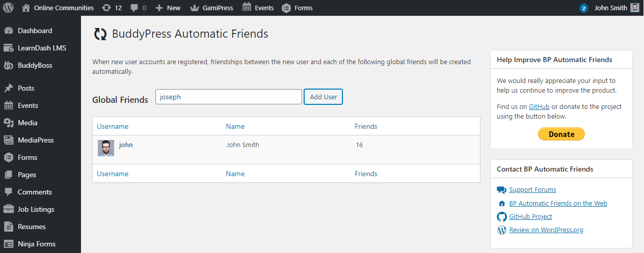Open GamiPress from the admin bar
This screenshot has height=253, width=644.
212,8
